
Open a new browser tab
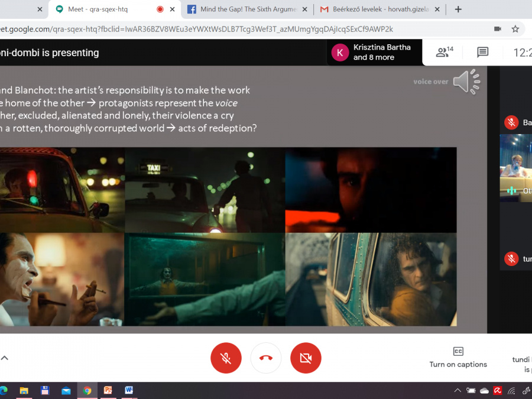point(458,9)
